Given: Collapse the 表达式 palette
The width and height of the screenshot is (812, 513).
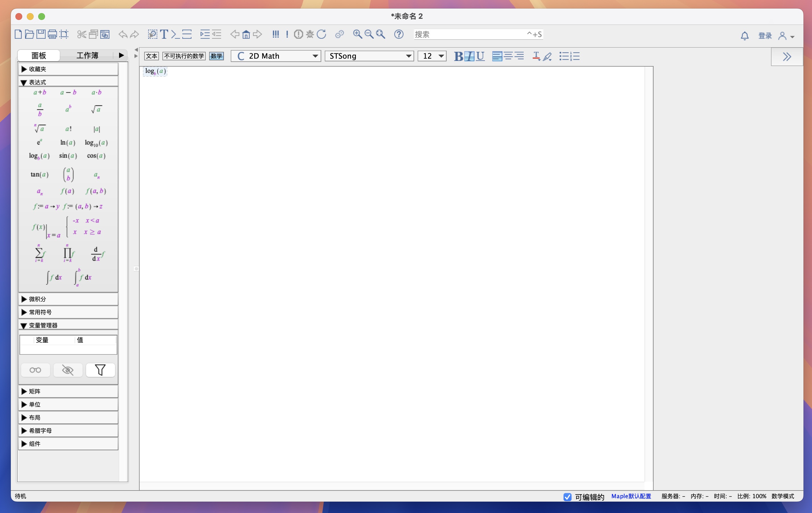Looking at the screenshot, I should coord(68,82).
